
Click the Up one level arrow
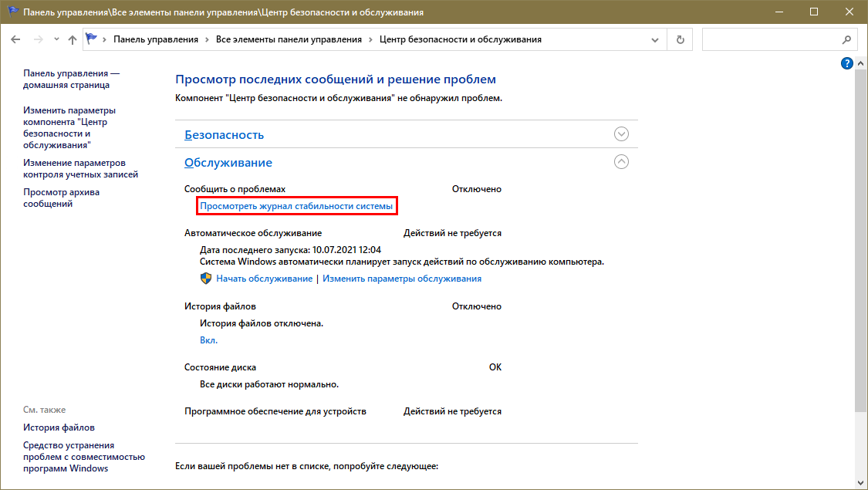[73, 39]
